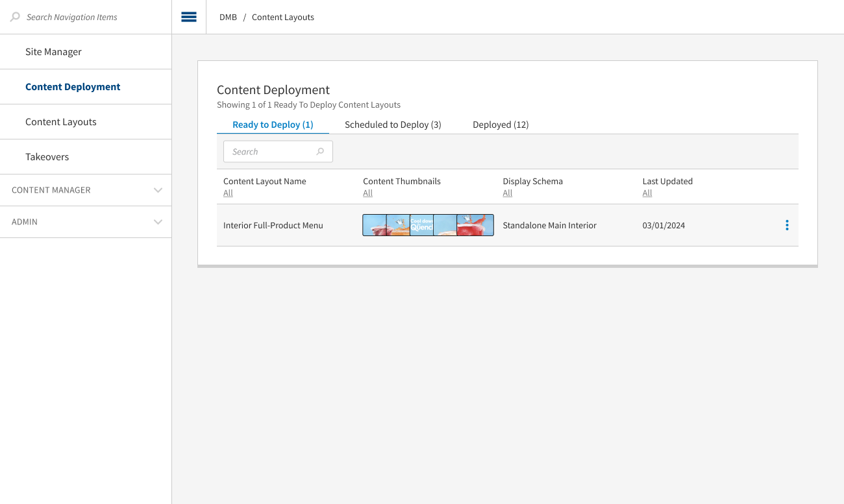Switch to Deployed (12) tab
The image size is (844, 504).
[501, 125]
